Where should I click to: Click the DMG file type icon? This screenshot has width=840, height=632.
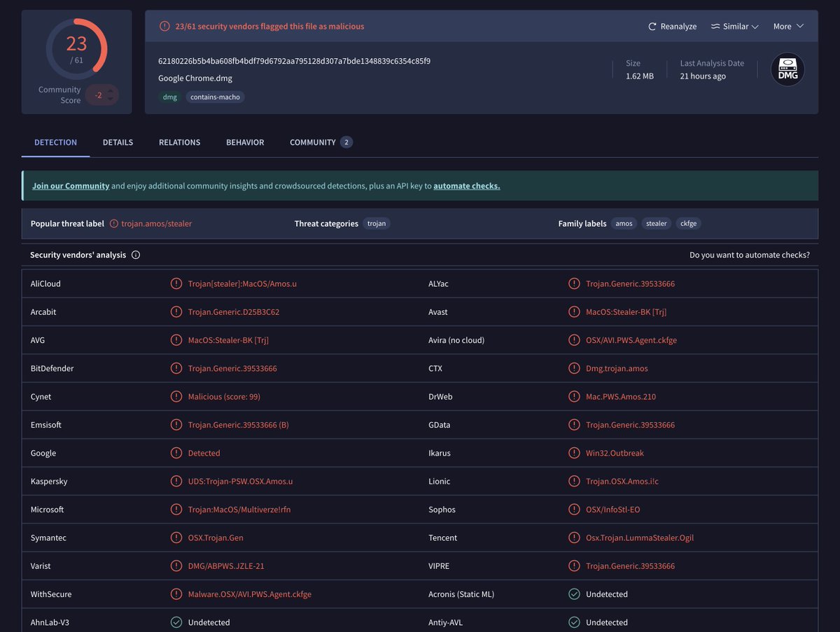pos(787,70)
